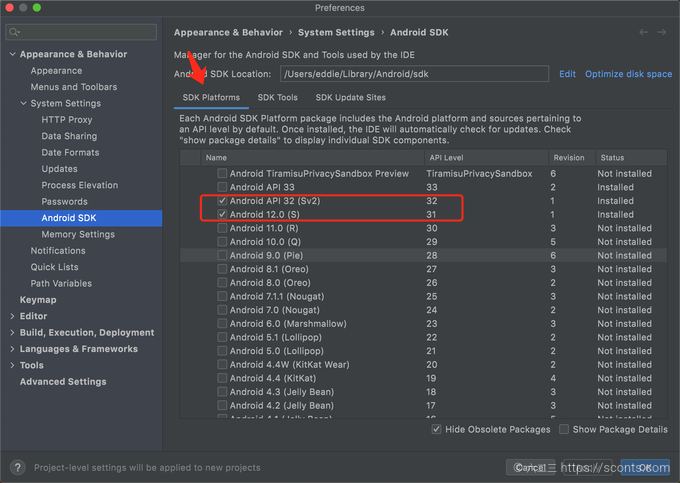This screenshot has width=680, height=483.
Task: Check Android TiramisuPrivacySandbox Preview checkbox
Action: [222, 173]
